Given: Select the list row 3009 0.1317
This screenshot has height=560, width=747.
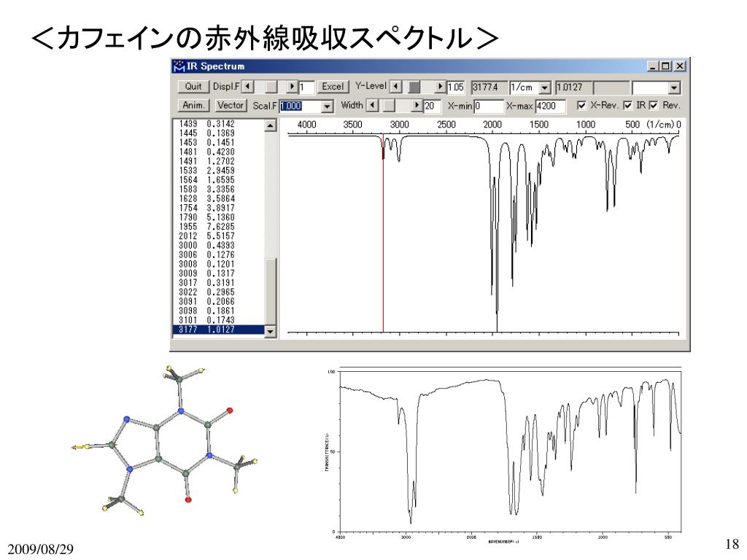Looking at the screenshot, I should 219,273.
